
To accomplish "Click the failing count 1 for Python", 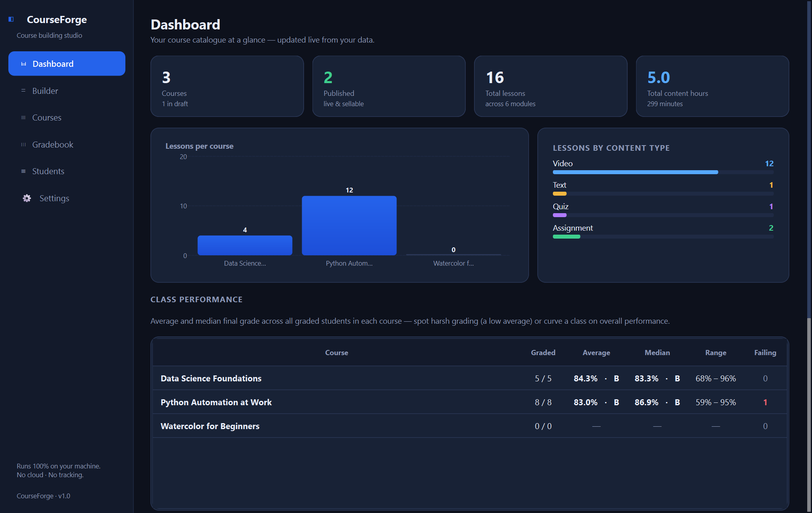I will pos(765,402).
